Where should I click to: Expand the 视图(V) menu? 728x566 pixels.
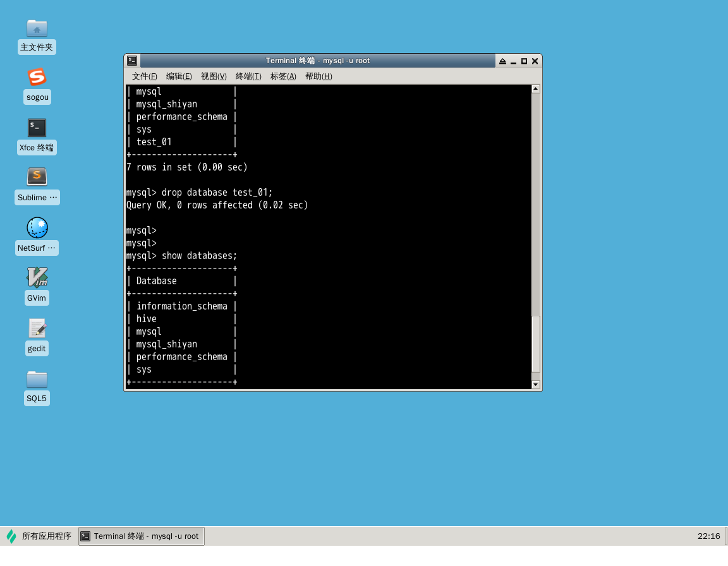coord(214,76)
